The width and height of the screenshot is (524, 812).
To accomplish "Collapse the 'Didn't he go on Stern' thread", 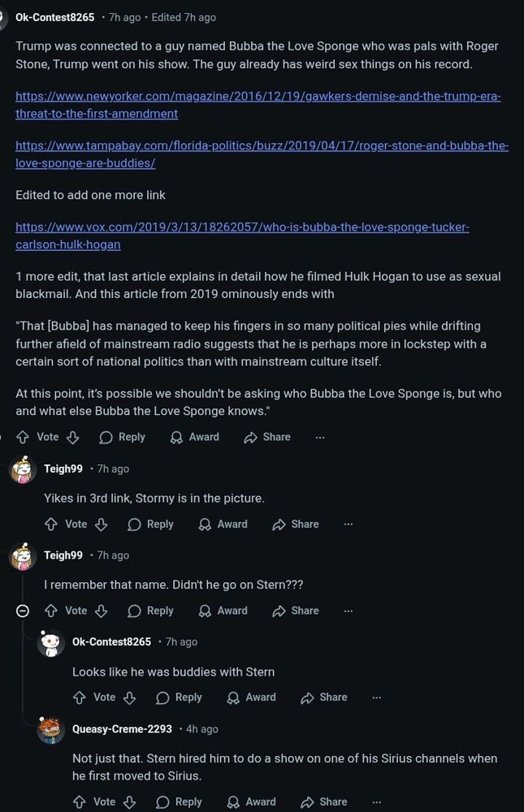I will pyautogui.click(x=22, y=611).
